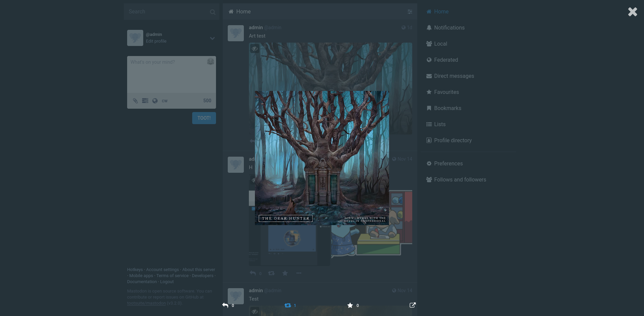The height and width of the screenshot is (316, 644).
Task: Open admin name on Test post
Action: [x=256, y=291]
